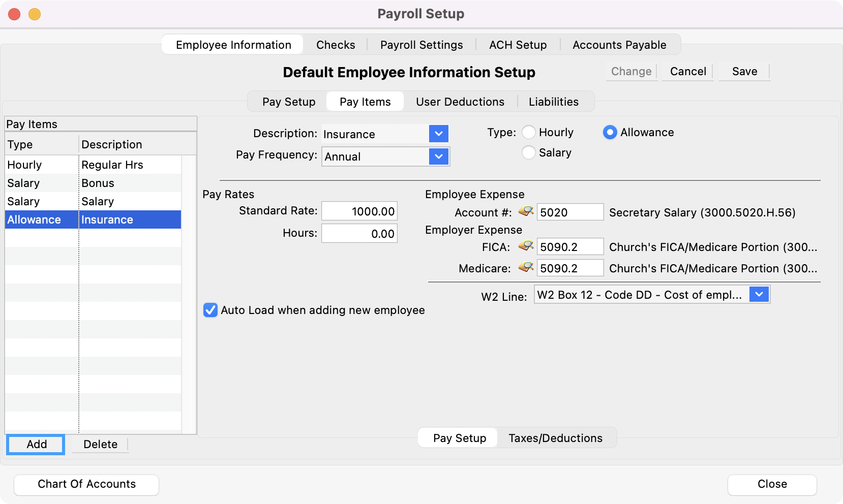
Task: Click the FICA account lookup icon
Action: tap(526, 246)
